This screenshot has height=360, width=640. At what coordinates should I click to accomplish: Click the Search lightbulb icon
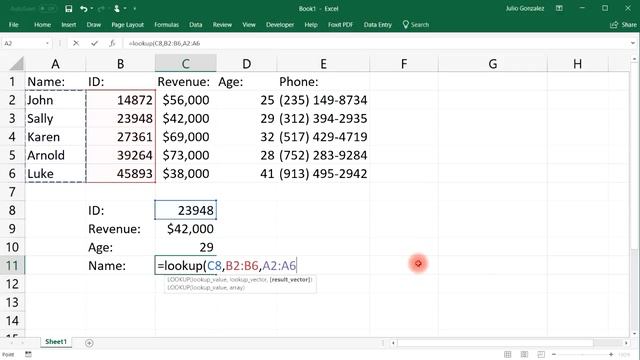coord(405,24)
